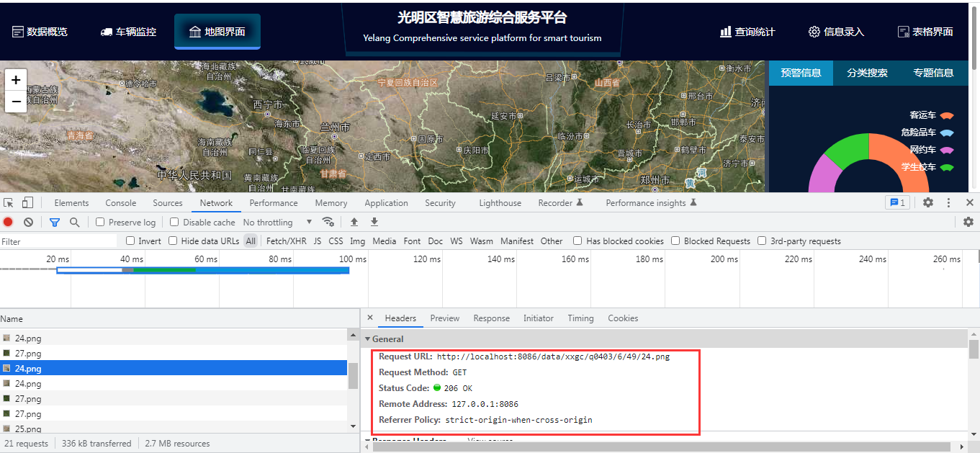The image size is (980, 453).
Task: Open network conditions wifi icon
Action: tap(328, 222)
